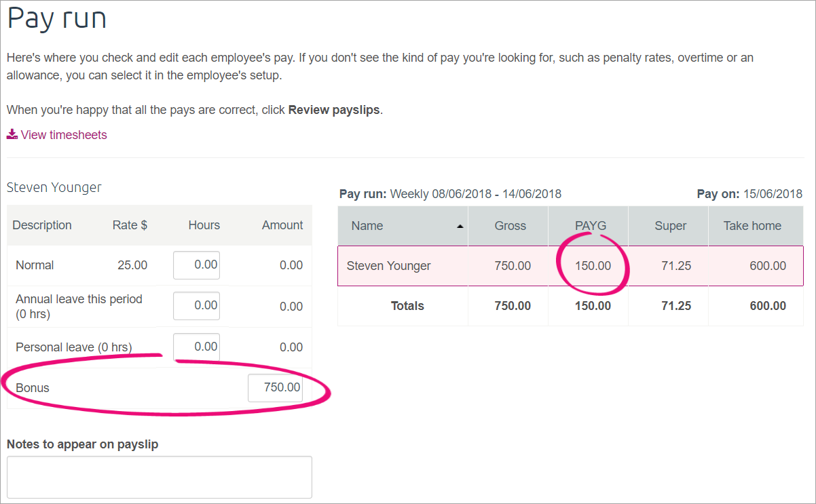Click the Gross column header
This screenshot has height=504, width=816.
pos(510,226)
